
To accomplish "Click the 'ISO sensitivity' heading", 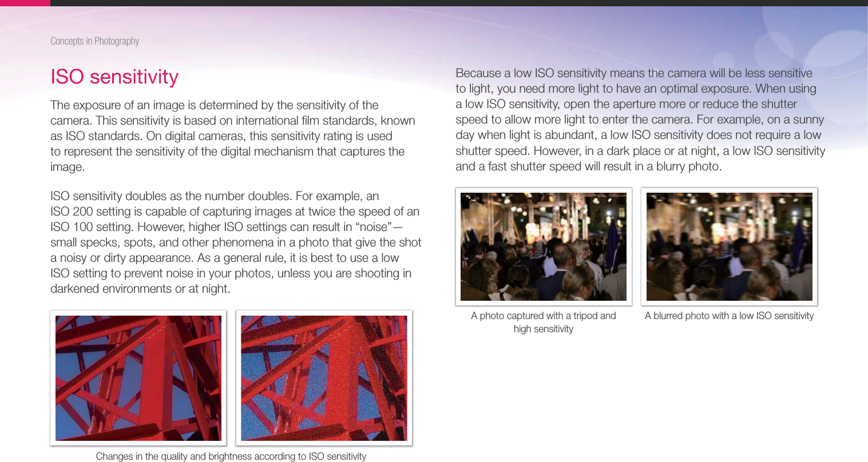I will coord(114,77).
